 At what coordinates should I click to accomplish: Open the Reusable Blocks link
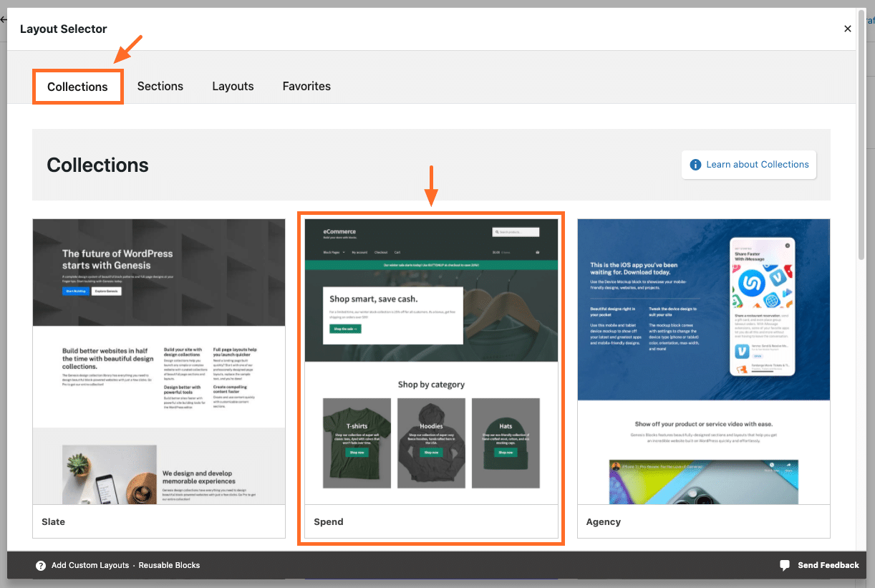coord(169,565)
